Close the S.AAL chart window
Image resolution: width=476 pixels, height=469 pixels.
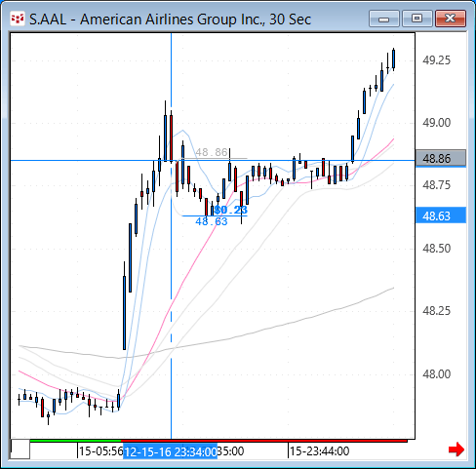pyautogui.click(x=451, y=19)
